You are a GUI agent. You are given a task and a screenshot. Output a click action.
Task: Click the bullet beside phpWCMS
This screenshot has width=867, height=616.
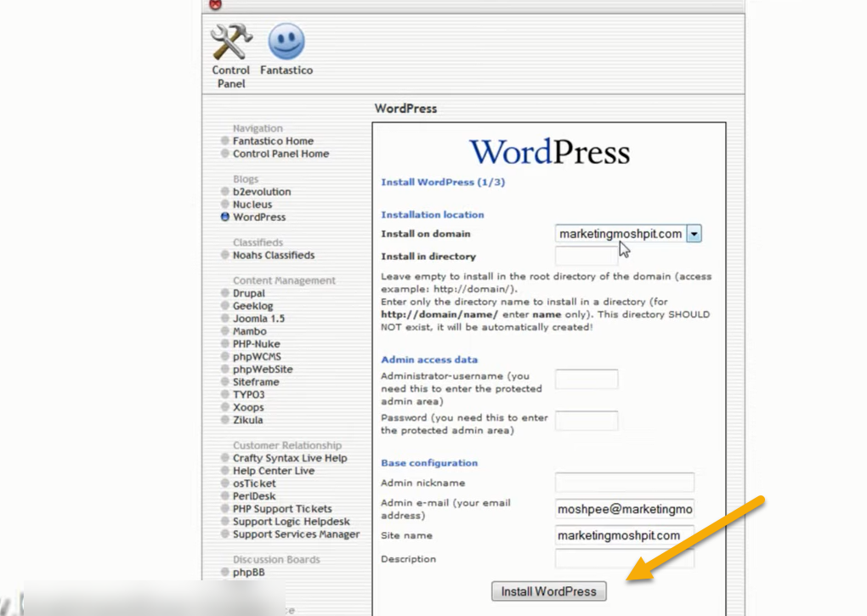coord(225,357)
